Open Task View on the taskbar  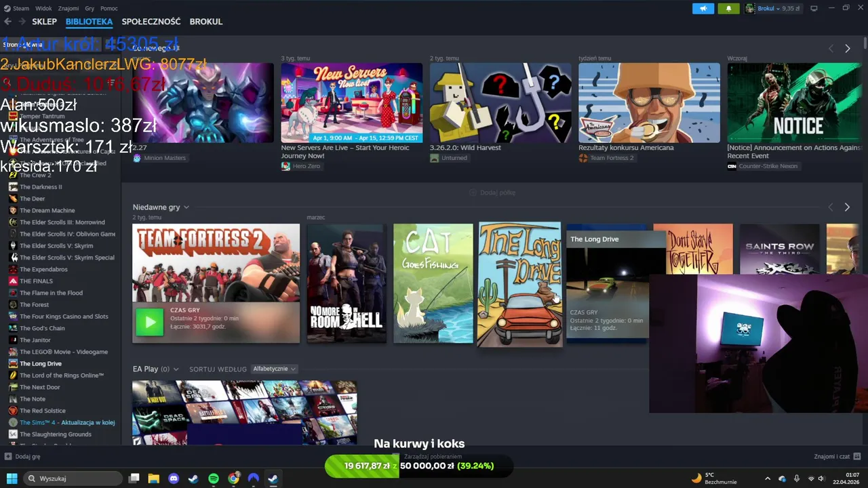134,479
